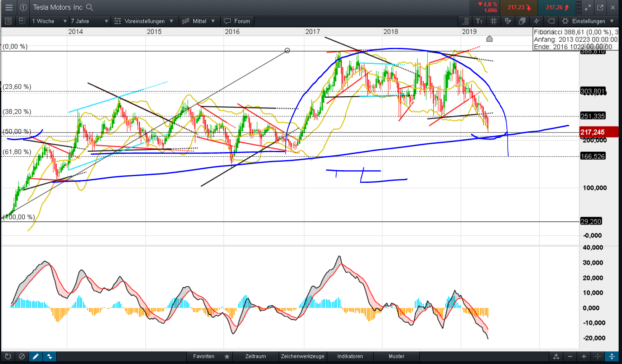This screenshot has height=364, width=622.
Task: Pop out chart into separate window
Action: pyautogui.click(x=600, y=7)
